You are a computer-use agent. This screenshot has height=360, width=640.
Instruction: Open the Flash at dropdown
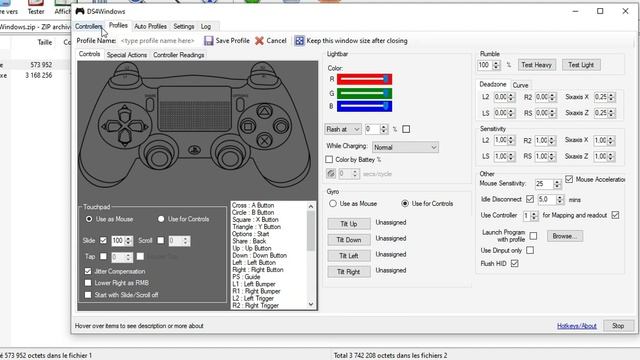click(x=343, y=129)
